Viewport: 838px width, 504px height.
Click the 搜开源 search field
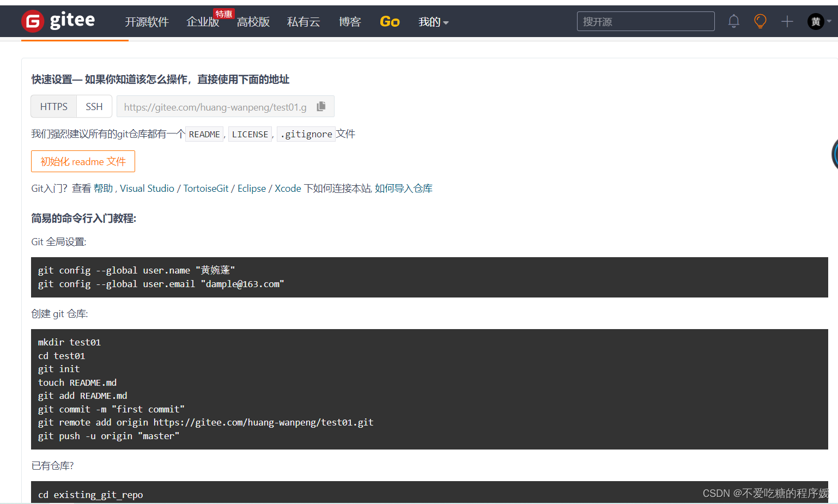pos(646,21)
